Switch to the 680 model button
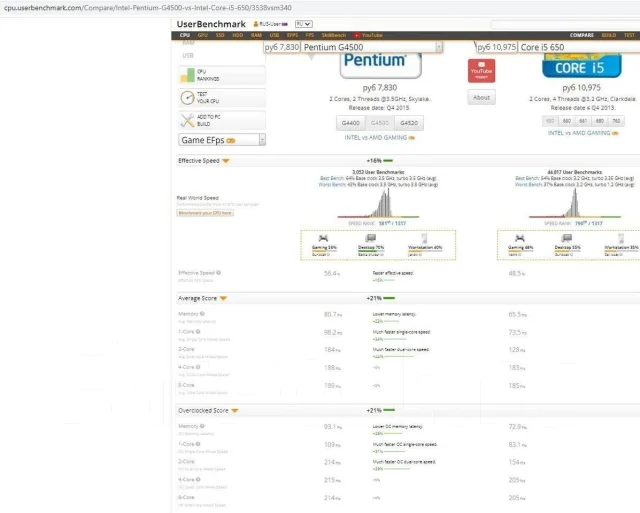 point(600,121)
